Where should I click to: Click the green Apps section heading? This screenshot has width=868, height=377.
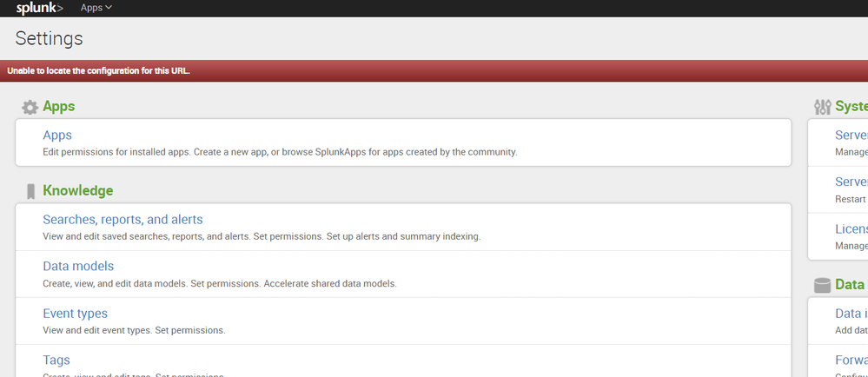59,107
